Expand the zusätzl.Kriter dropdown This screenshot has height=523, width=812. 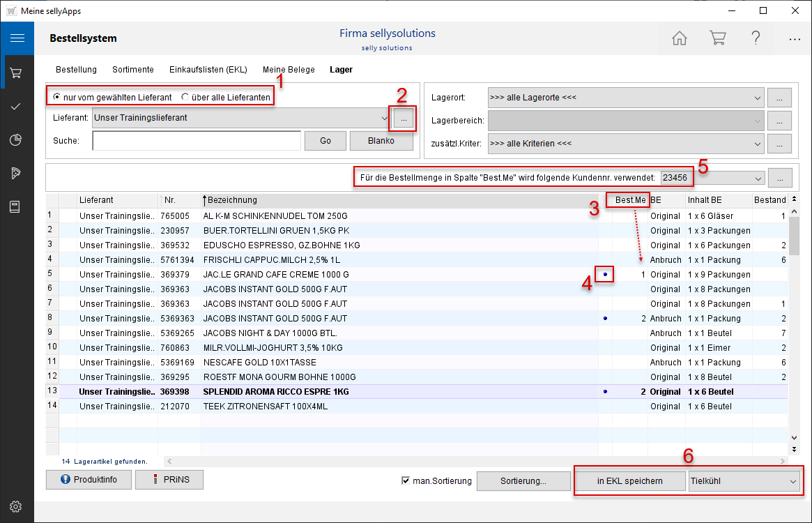[758, 144]
